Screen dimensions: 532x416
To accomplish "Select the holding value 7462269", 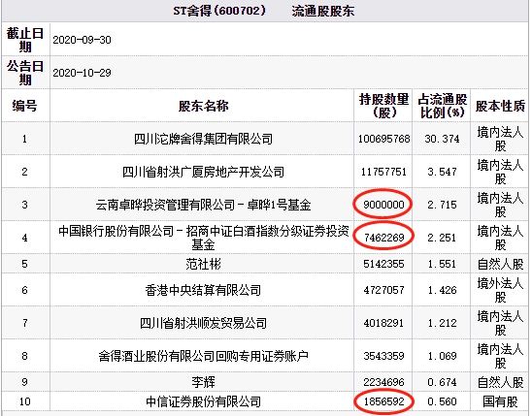I will coord(383,238).
